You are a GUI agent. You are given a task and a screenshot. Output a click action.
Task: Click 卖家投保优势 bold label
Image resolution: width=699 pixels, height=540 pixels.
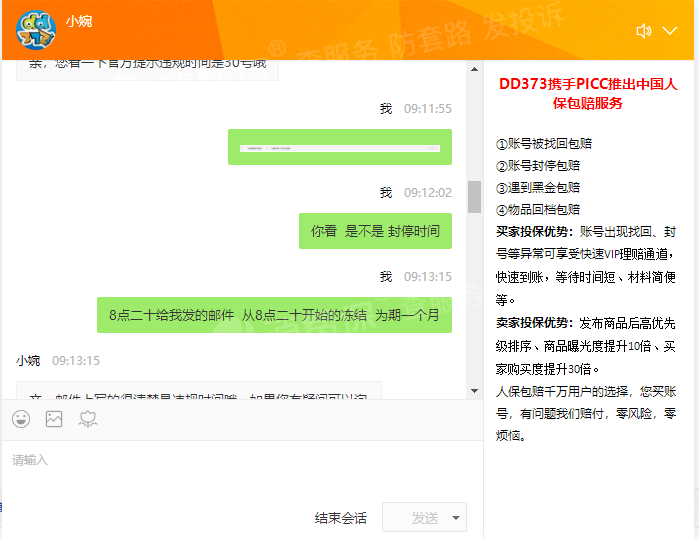click(535, 323)
